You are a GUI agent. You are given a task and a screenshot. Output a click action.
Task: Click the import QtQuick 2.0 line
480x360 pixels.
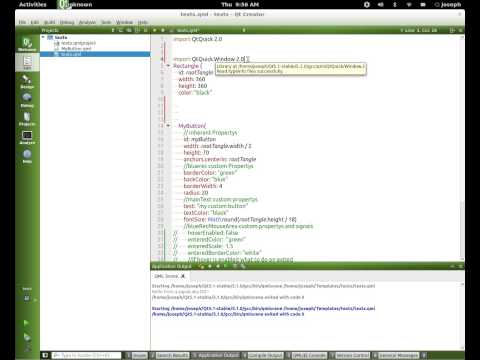(198, 39)
